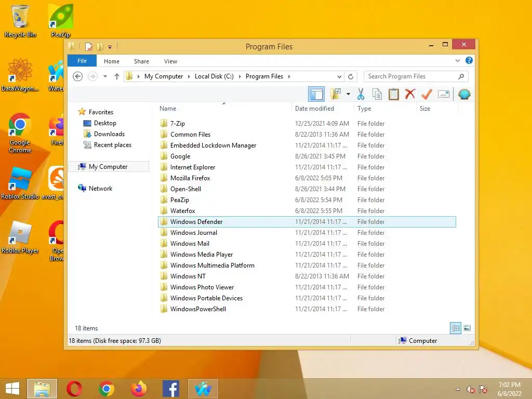
Task: Open the File menu tab
Action: (x=82, y=61)
